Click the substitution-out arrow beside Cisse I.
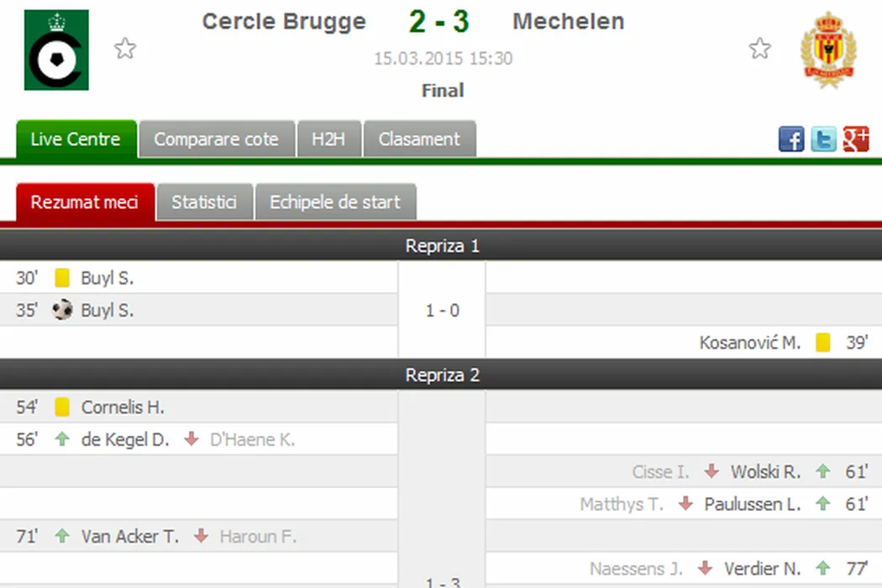The image size is (882, 588). (x=711, y=472)
